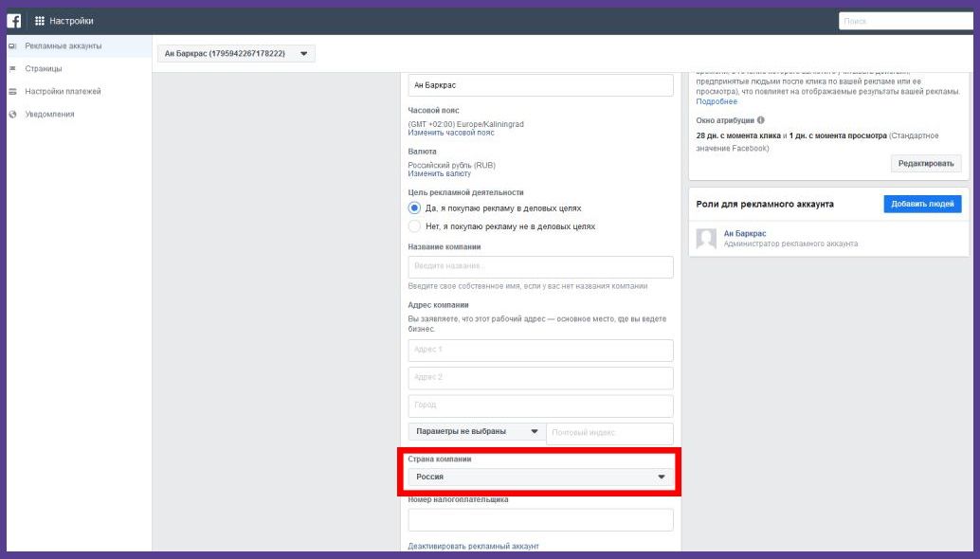Screen dimensions: 980x559
Task: Focus the search field in the header
Action: point(906,21)
